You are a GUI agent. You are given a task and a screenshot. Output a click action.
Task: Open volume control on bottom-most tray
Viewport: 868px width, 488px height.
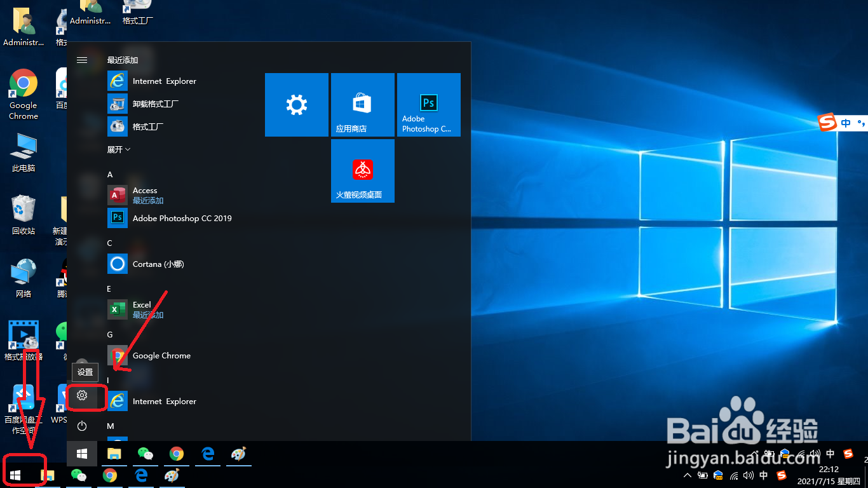(x=749, y=475)
